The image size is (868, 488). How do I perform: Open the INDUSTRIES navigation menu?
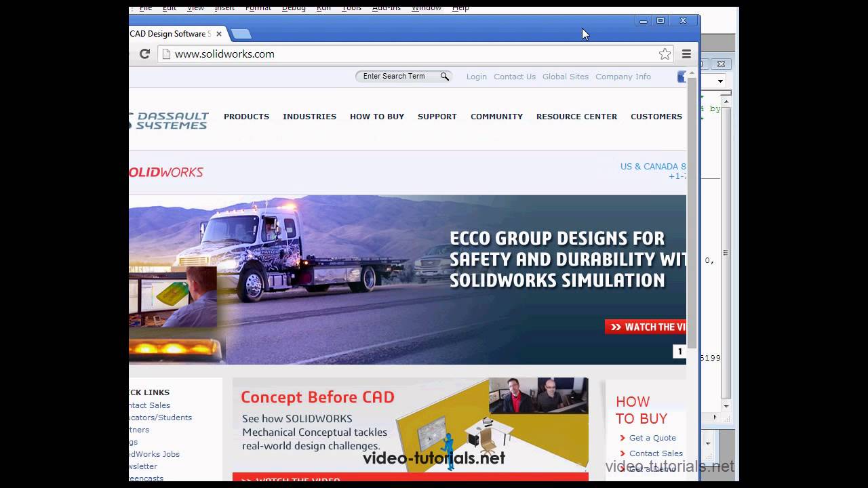coord(309,117)
